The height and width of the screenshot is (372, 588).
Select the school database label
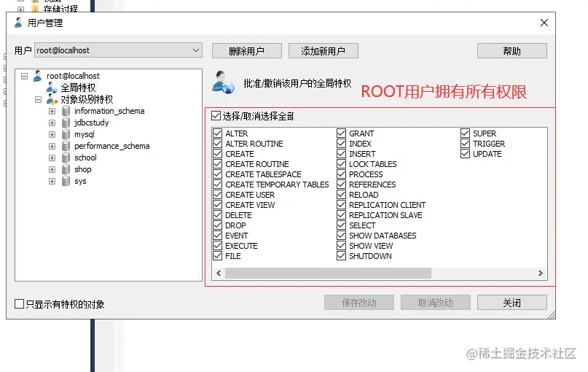click(x=85, y=158)
